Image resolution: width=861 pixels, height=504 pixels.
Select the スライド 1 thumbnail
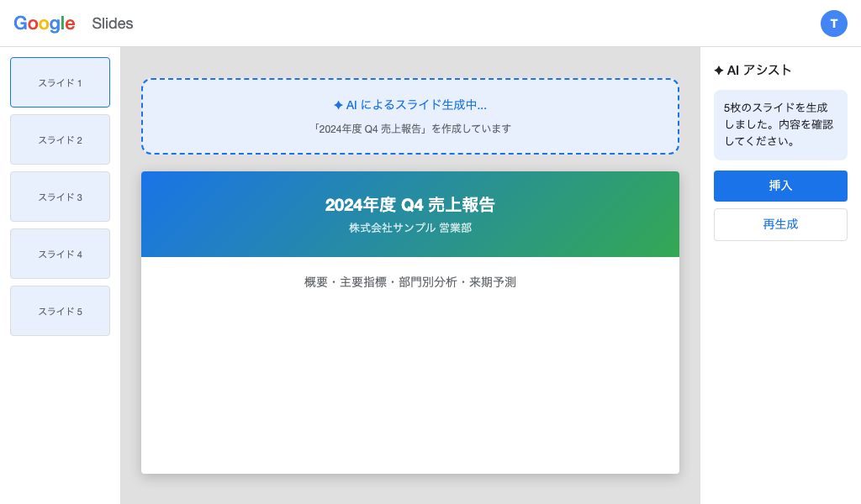coord(60,82)
